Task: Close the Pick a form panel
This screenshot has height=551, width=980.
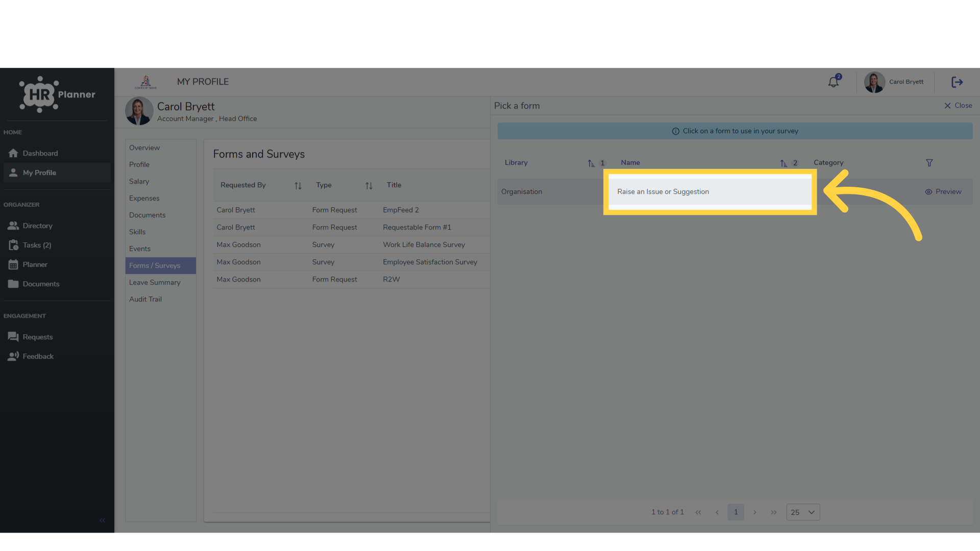Action: 958,106
